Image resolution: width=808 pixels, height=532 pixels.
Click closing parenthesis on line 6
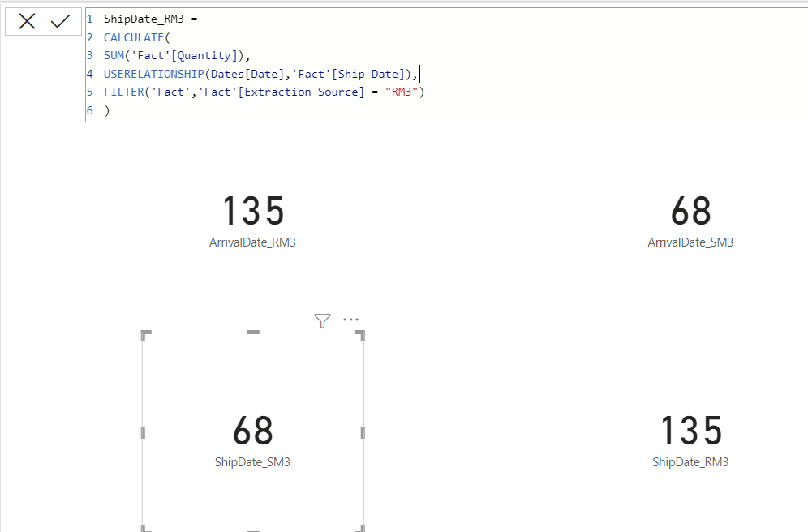pyautogui.click(x=106, y=111)
